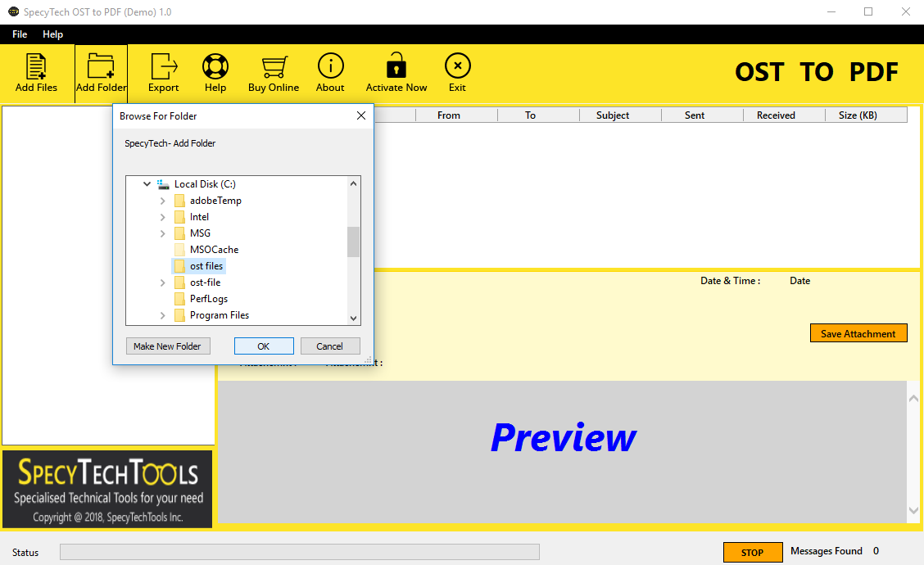The height and width of the screenshot is (565, 924).
Task: Open the File menu
Action: pos(19,34)
